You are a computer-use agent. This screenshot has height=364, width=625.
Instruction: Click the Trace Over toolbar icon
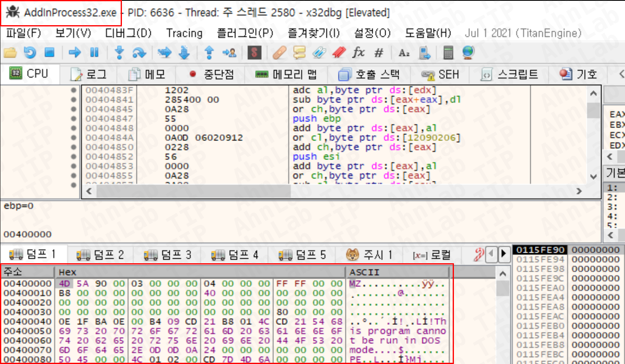click(x=184, y=52)
